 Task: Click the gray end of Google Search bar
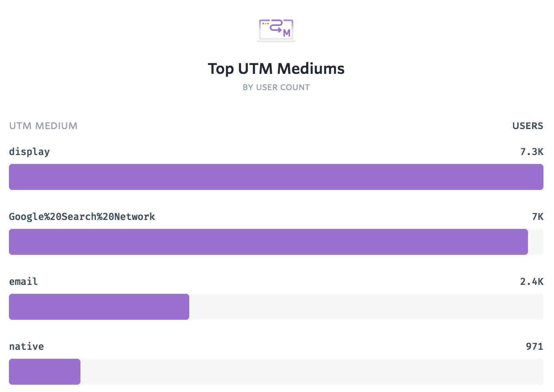536,242
